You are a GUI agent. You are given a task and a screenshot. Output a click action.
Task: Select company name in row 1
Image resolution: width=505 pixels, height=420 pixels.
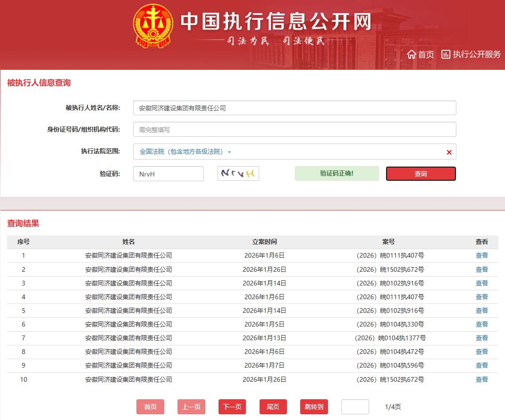pyautogui.click(x=128, y=255)
